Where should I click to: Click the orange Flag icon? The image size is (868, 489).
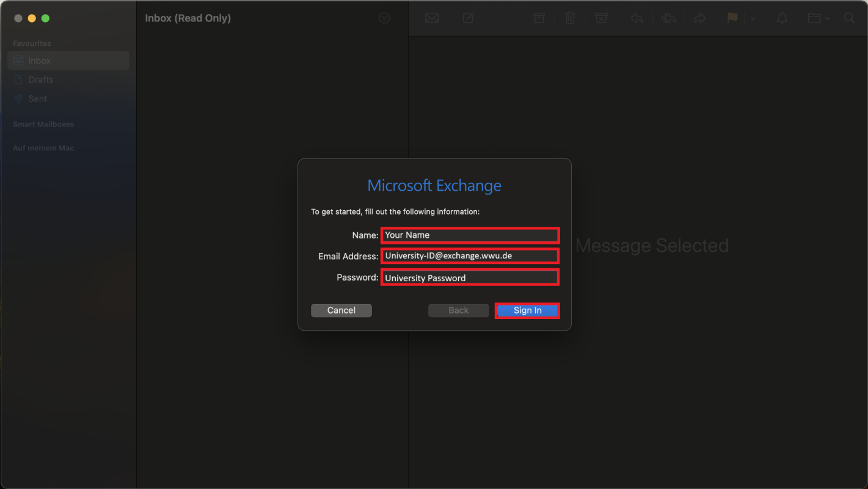coord(732,18)
